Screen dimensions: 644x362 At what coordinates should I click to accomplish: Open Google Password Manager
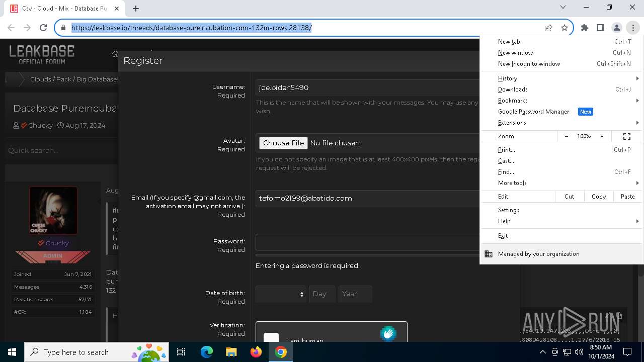pyautogui.click(x=561, y=112)
